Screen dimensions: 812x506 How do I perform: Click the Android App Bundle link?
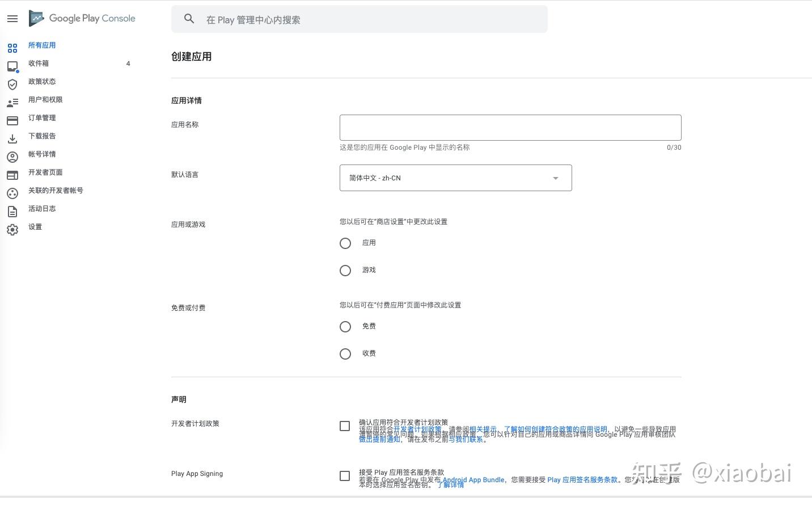pyautogui.click(x=473, y=479)
